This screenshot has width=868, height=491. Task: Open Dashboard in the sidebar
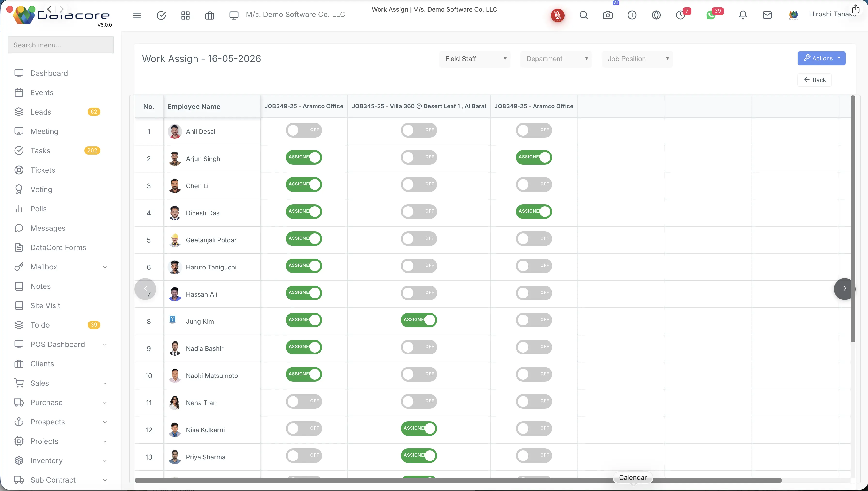tap(49, 73)
